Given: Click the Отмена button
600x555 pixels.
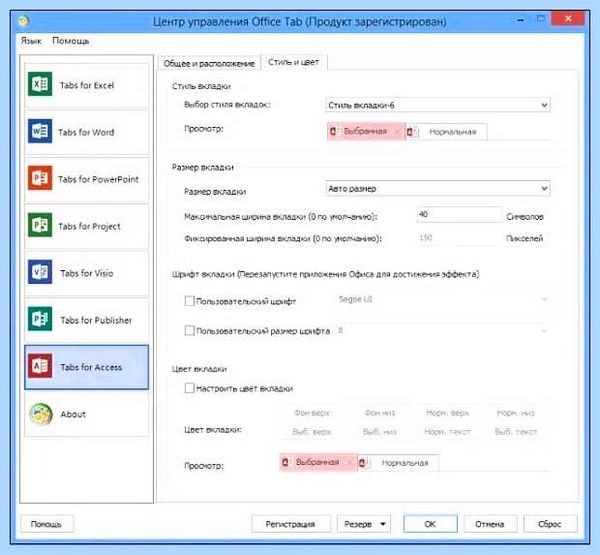Looking at the screenshot, I should coord(489,524).
